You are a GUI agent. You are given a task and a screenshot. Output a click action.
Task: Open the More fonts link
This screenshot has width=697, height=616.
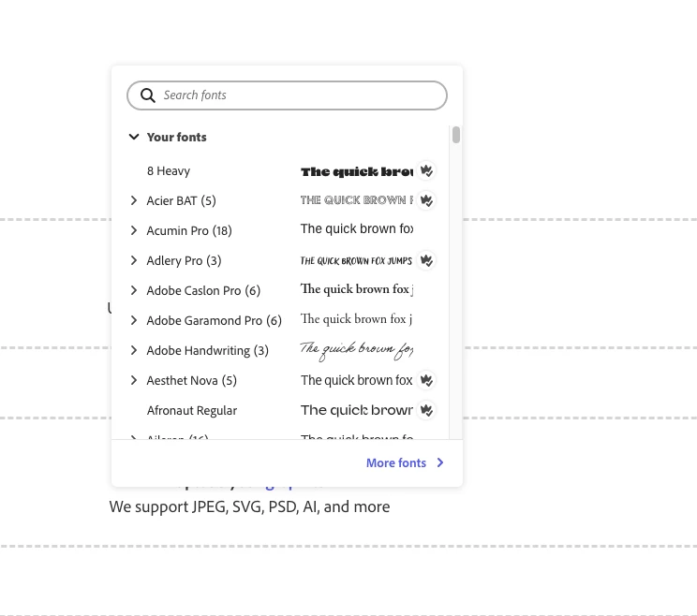[396, 462]
